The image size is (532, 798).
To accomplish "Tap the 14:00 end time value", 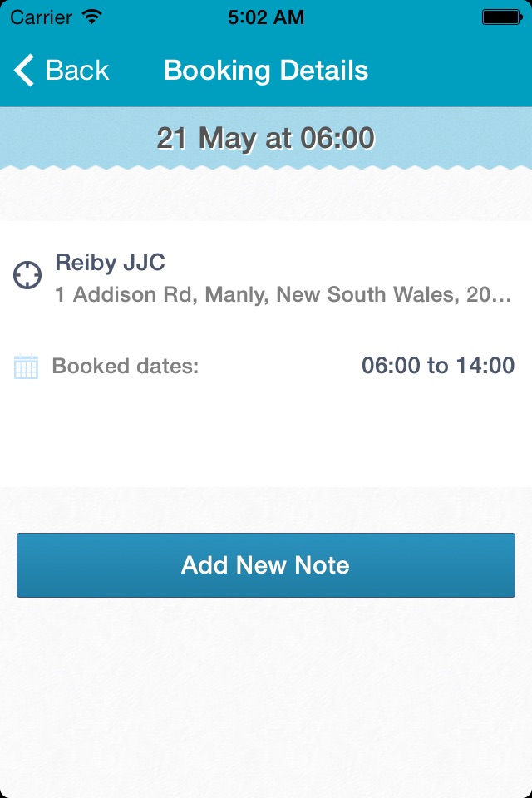I will tap(485, 366).
